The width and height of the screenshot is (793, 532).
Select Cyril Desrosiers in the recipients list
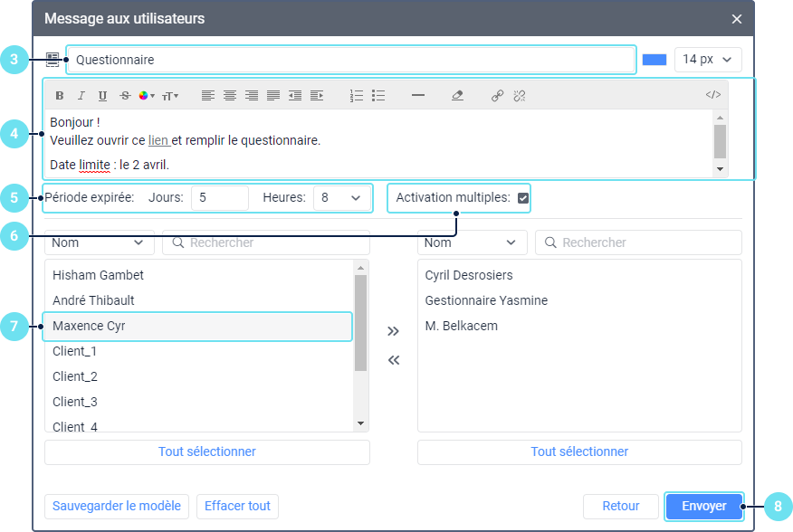[x=469, y=275]
